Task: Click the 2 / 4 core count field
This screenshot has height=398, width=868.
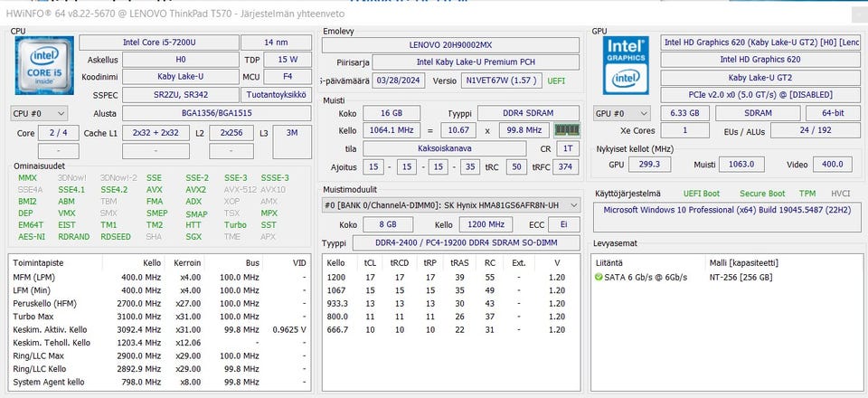Action: 58,133
